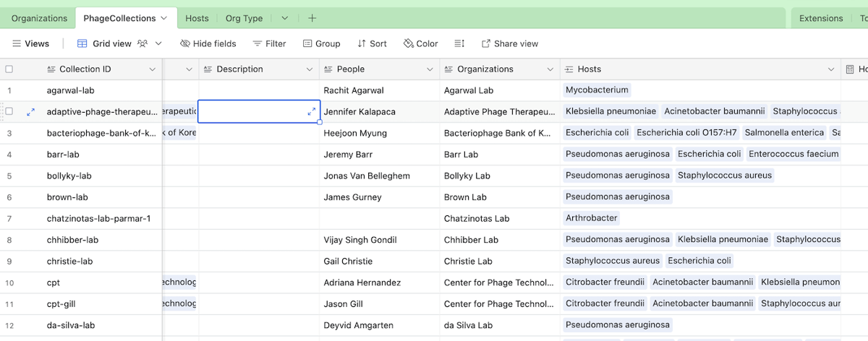Screen dimensions: 868x341
Task: Click Share view button
Action: (x=510, y=43)
